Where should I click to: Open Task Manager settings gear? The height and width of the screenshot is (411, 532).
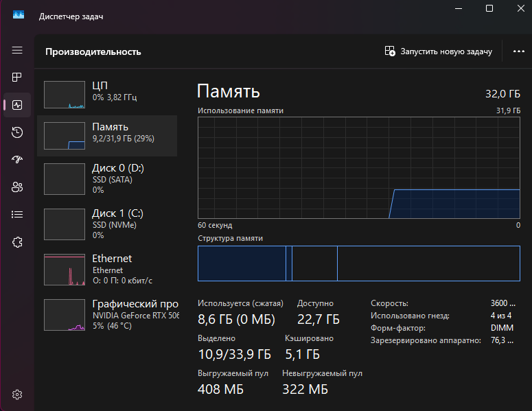17,395
